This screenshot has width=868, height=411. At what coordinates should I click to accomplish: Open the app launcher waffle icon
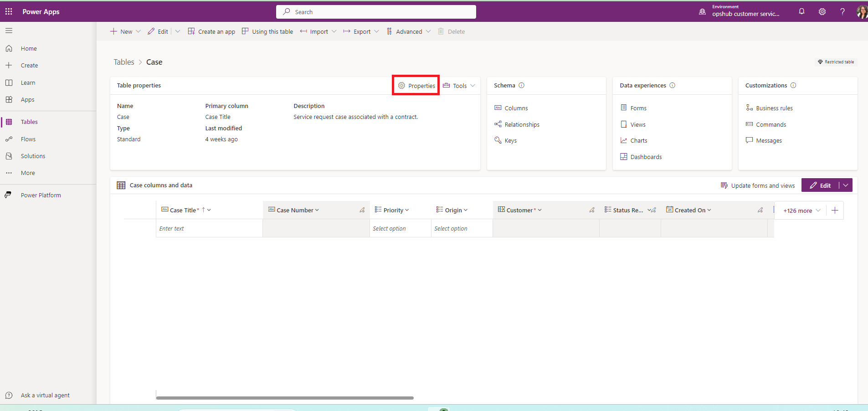pyautogui.click(x=9, y=11)
